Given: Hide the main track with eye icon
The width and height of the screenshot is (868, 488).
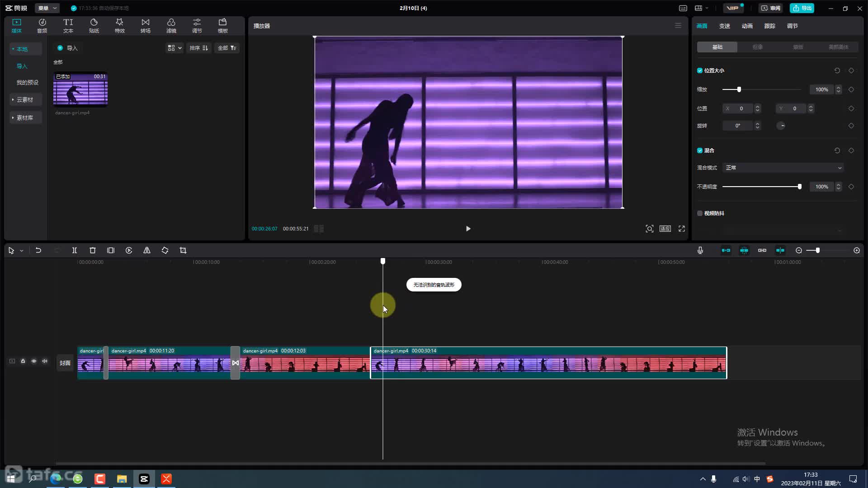Looking at the screenshot, I should coord(34,361).
